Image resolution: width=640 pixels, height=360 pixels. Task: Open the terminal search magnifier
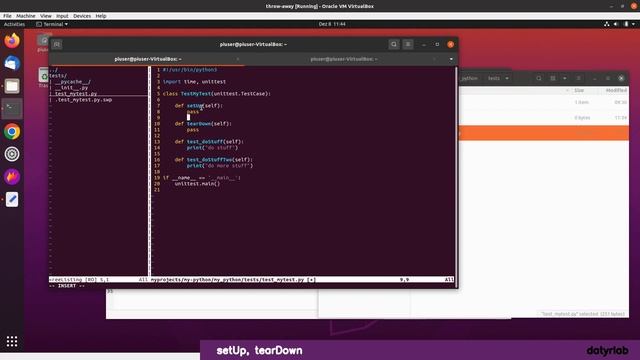coord(393,44)
